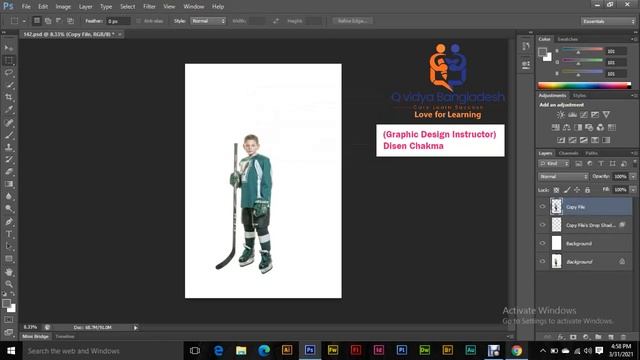Add a Brightness/Contrast adjustment
The image size is (640, 360).
tap(561, 115)
